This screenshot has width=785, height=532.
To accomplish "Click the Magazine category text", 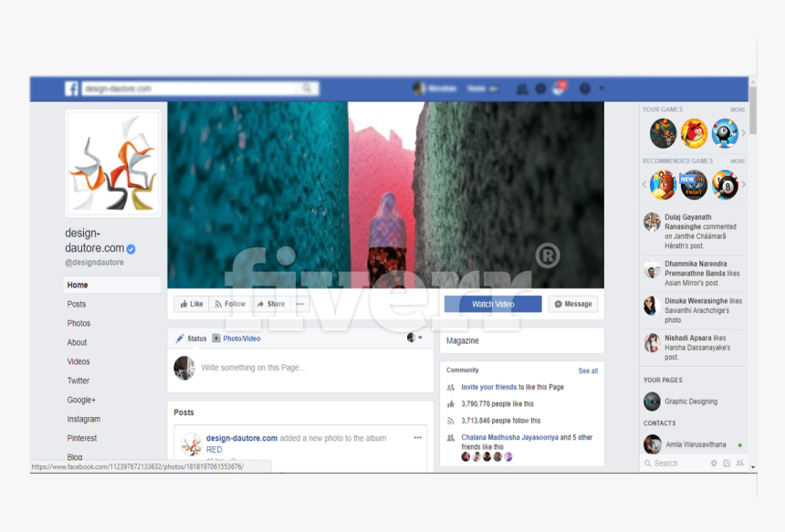I will click(x=463, y=340).
